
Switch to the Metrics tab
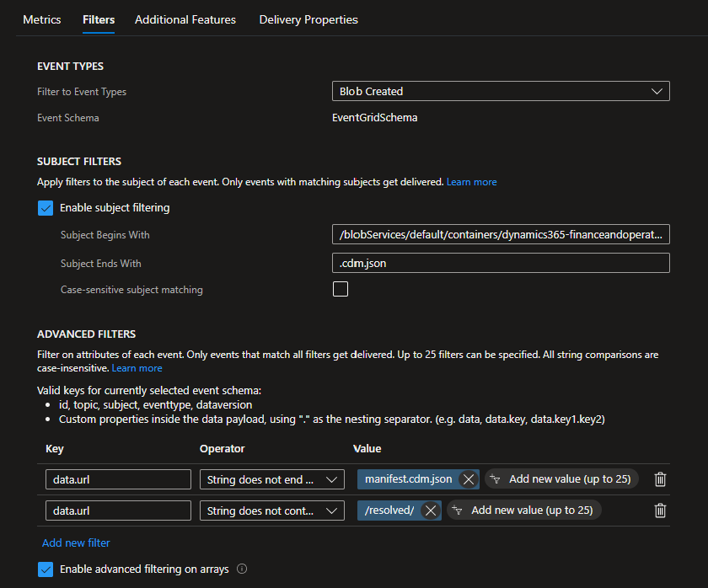point(41,19)
